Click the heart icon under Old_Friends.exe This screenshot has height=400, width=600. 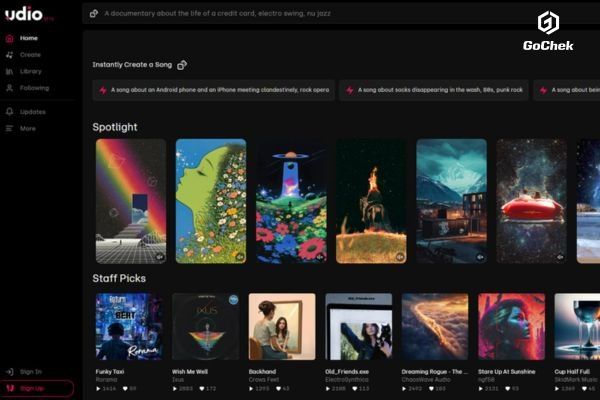click(x=355, y=389)
